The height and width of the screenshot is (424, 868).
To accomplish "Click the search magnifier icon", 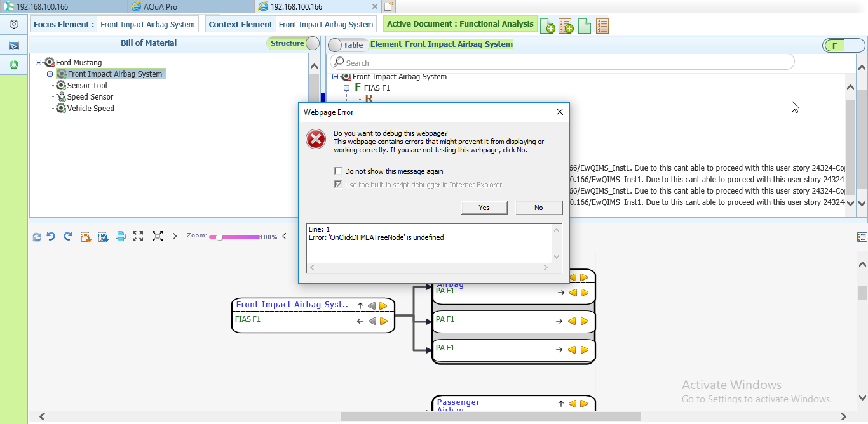I will pyautogui.click(x=339, y=62).
